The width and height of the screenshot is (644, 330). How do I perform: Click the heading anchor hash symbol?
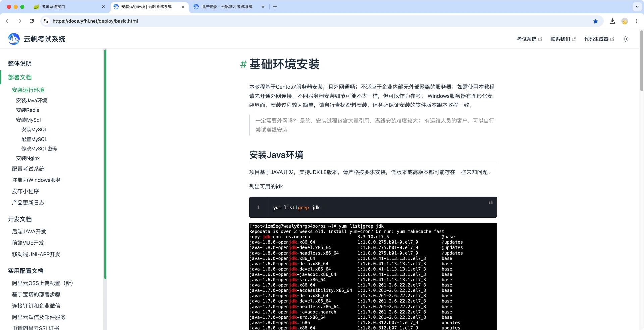click(243, 64)
